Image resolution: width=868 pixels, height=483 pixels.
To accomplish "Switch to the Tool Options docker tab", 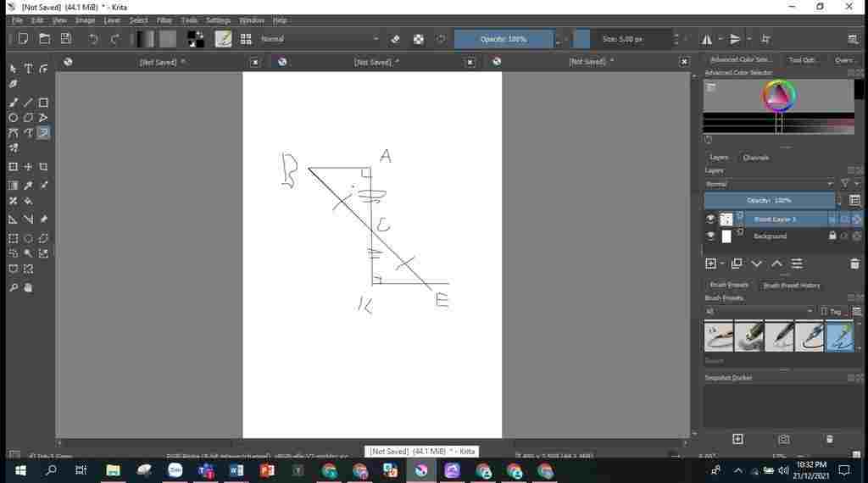I will 802,60.
